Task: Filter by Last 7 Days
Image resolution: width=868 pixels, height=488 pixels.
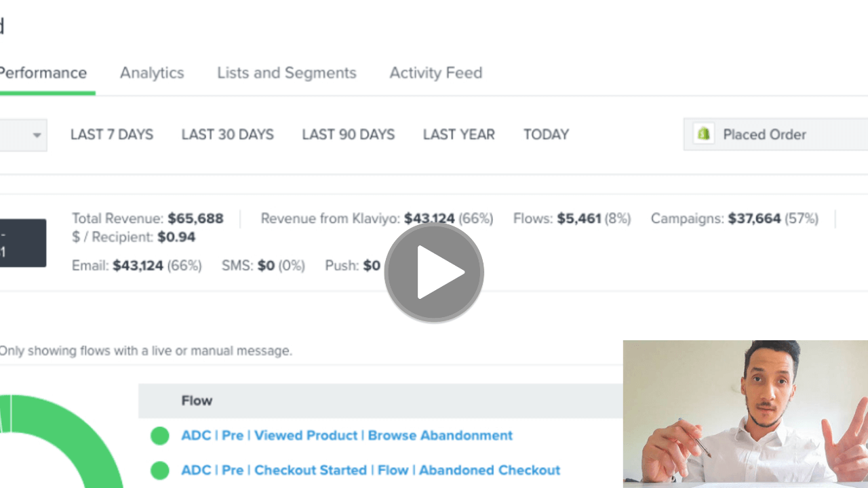Action: (112, 134)
